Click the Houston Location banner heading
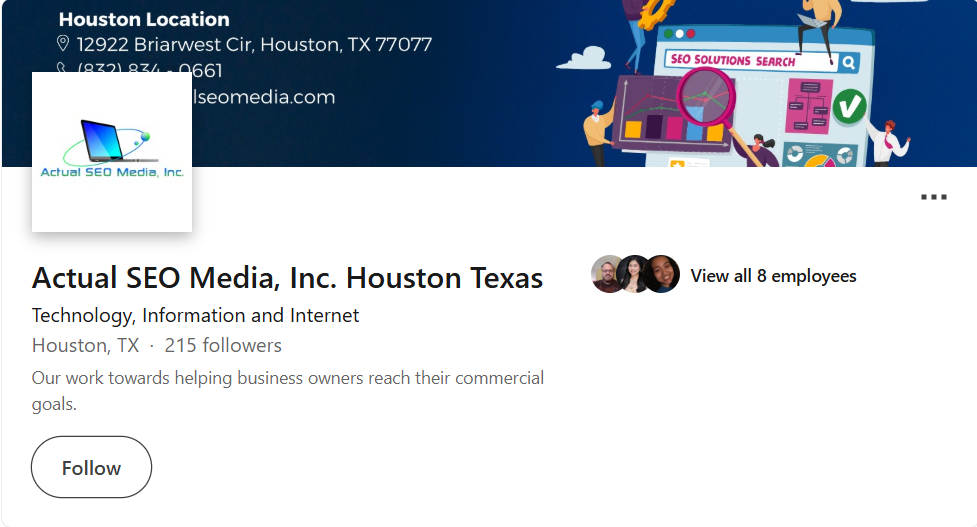Viewport: 977px width, 527px height. [x=144, y=19]
